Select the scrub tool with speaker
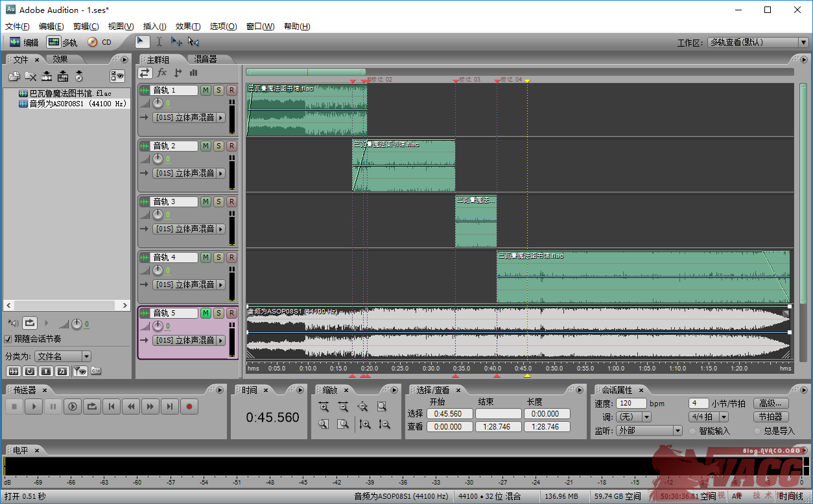The image size is (813, 504). 193,41
